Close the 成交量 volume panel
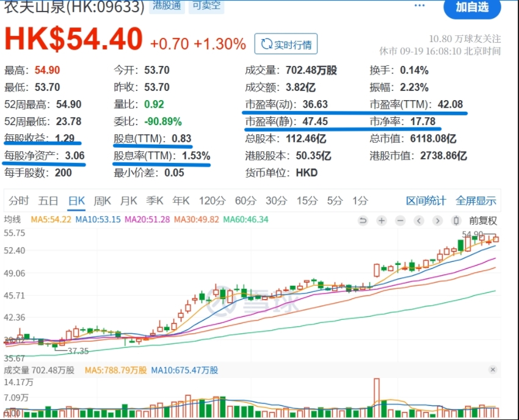 [493, 370]
